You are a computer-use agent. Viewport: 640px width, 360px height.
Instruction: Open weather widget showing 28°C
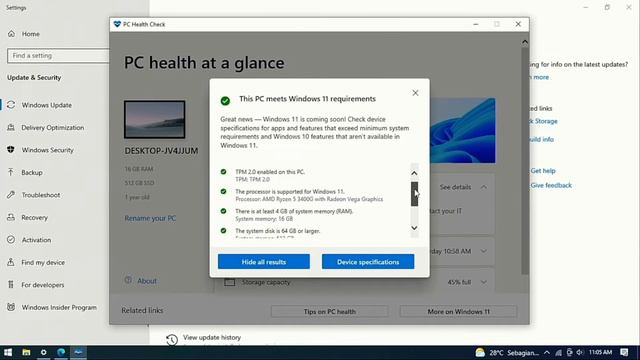tap(507, 353)
